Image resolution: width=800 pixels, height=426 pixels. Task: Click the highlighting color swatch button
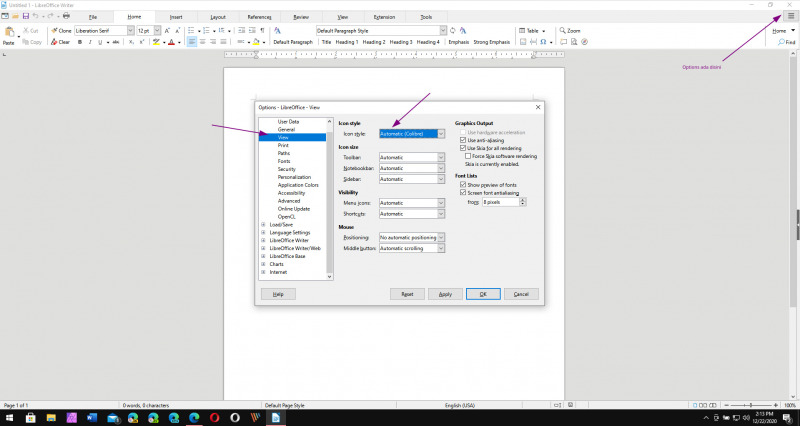(x=156, y=42)
